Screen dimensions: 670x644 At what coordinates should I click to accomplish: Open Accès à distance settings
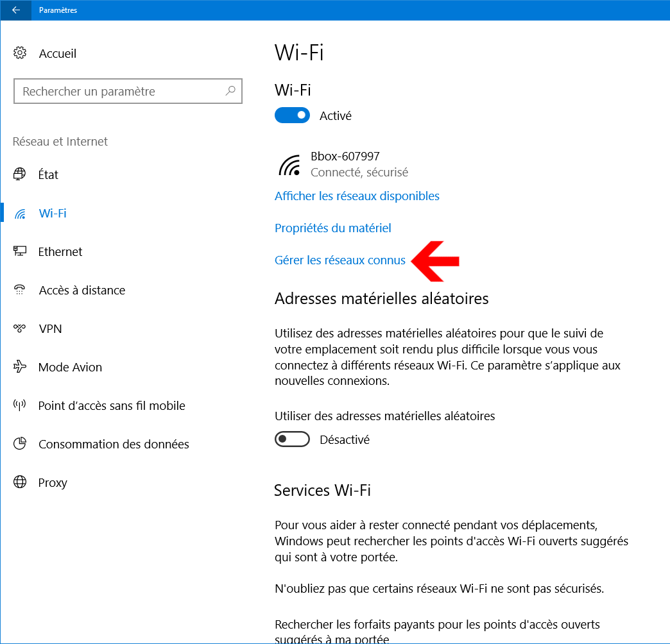coord(82,290)
